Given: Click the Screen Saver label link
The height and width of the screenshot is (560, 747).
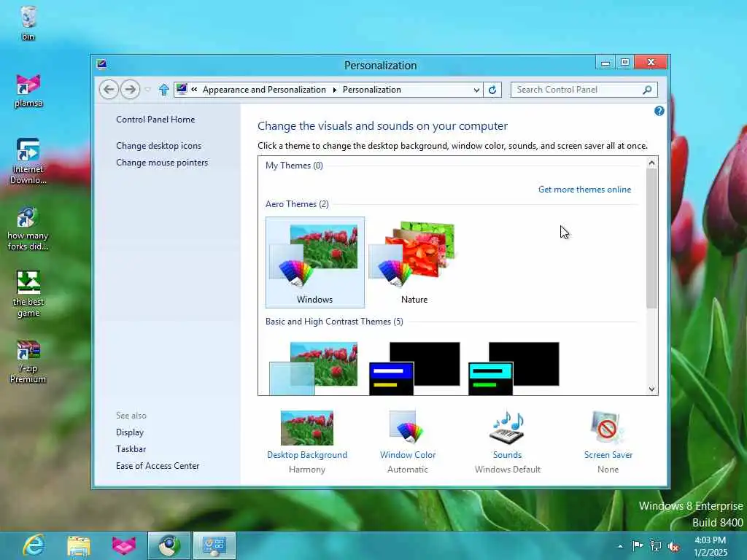Looking at the screenshot, I should click(x=608, y=455).
